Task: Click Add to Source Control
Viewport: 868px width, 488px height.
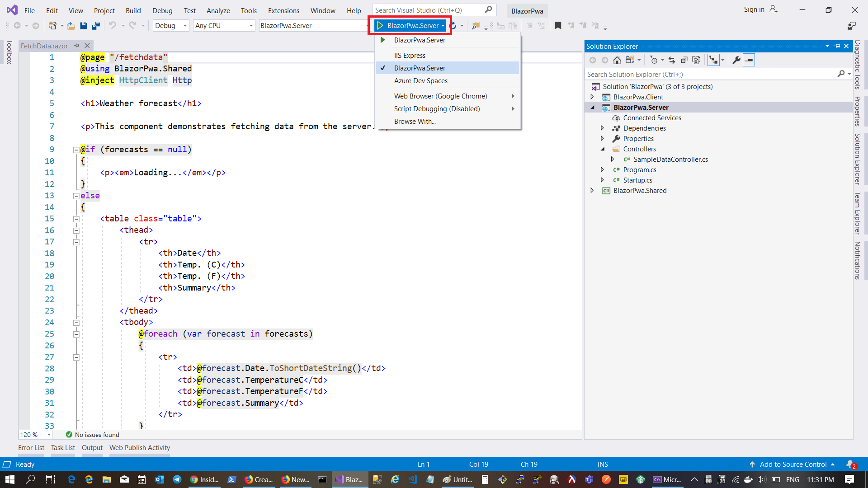Action: 793,464
